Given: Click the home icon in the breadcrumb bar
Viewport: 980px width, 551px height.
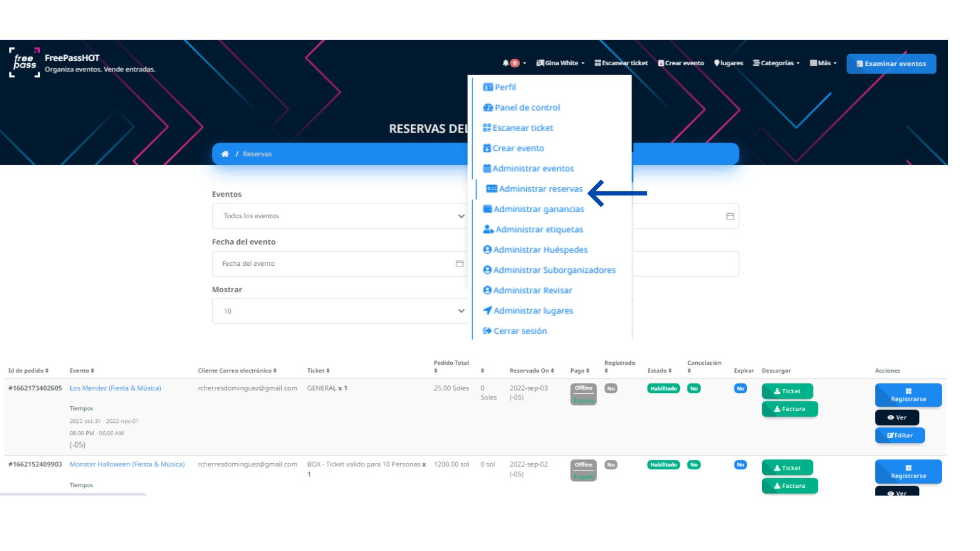Looking at the screenshot, I should click(225, 154).
